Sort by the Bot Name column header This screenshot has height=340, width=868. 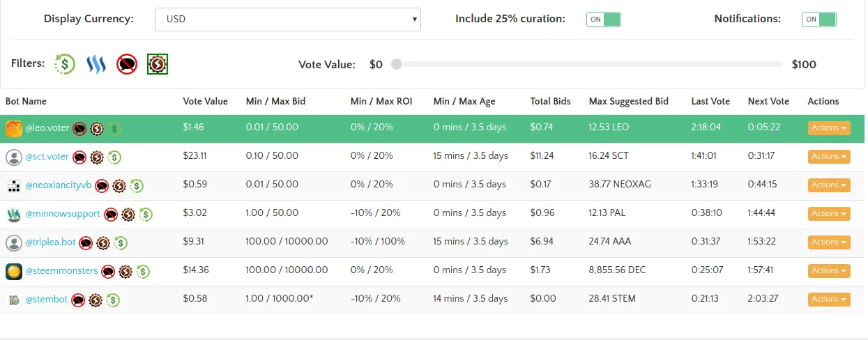(26, 102)
